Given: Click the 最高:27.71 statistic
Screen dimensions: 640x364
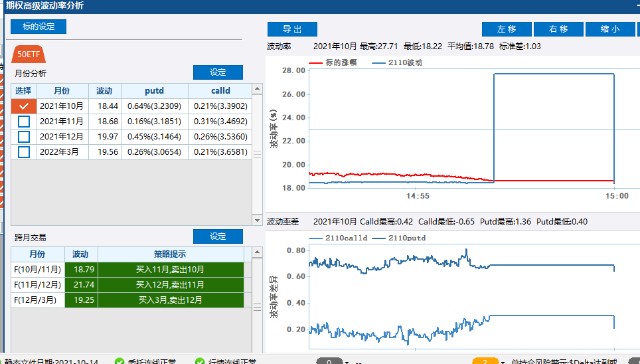Looking at the screenshot, I should pos(378,46).
